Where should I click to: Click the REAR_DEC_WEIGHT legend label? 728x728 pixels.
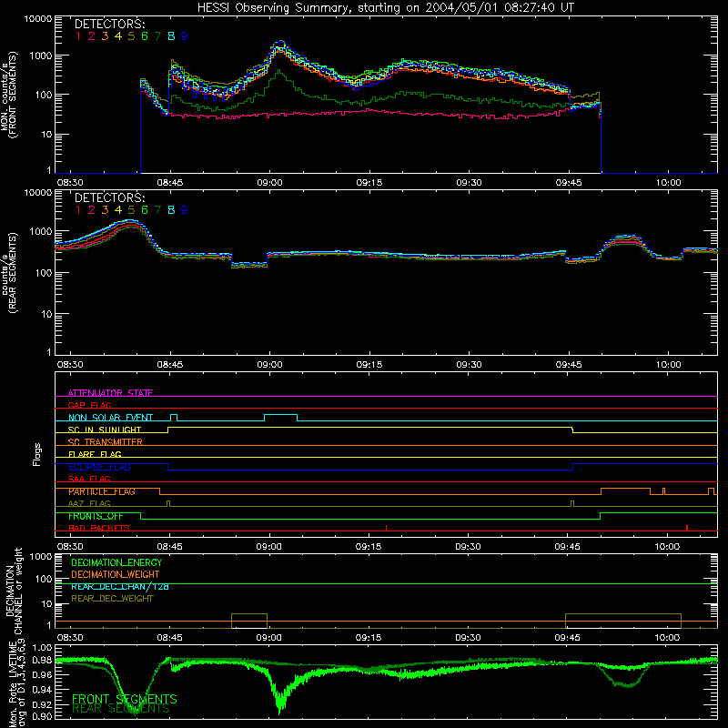point(112,599)
